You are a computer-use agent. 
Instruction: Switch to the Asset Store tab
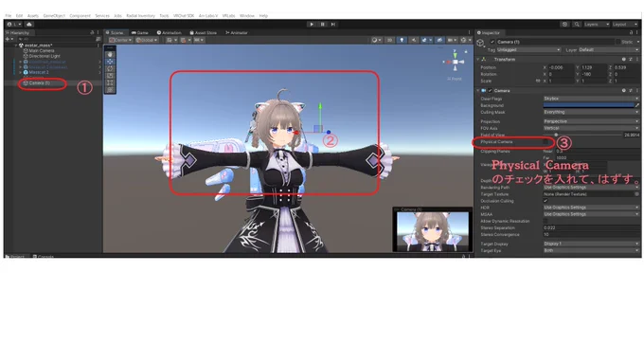(x=203, y=32)
